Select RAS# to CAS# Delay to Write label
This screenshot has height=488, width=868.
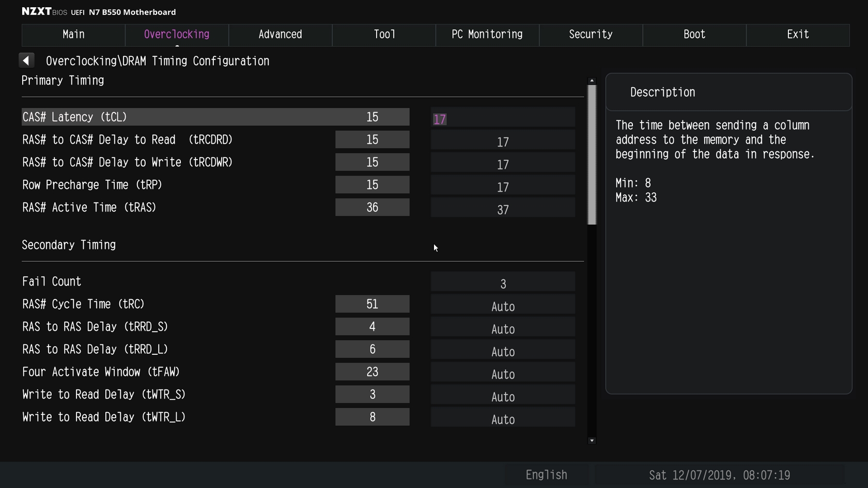(127, 163)
